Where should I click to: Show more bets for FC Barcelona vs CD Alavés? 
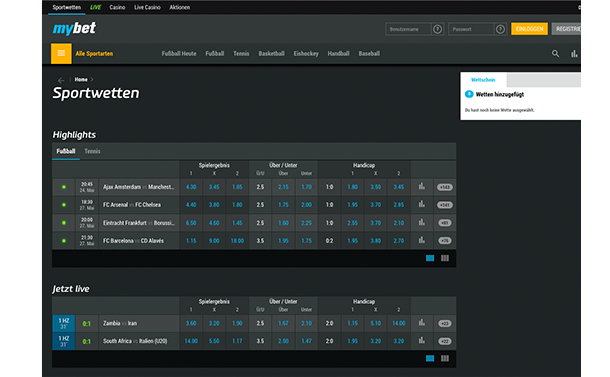pyautogui.click(x=445, y=241)
